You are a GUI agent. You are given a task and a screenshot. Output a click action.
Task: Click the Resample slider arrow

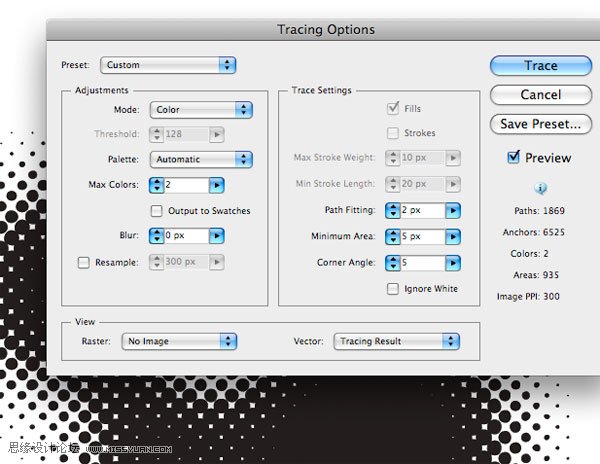click(217, 262)
